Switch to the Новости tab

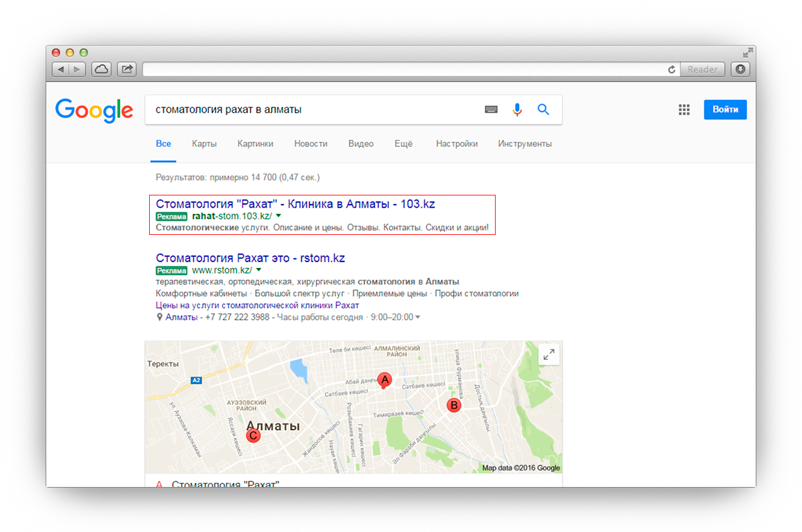coord(311,144)
